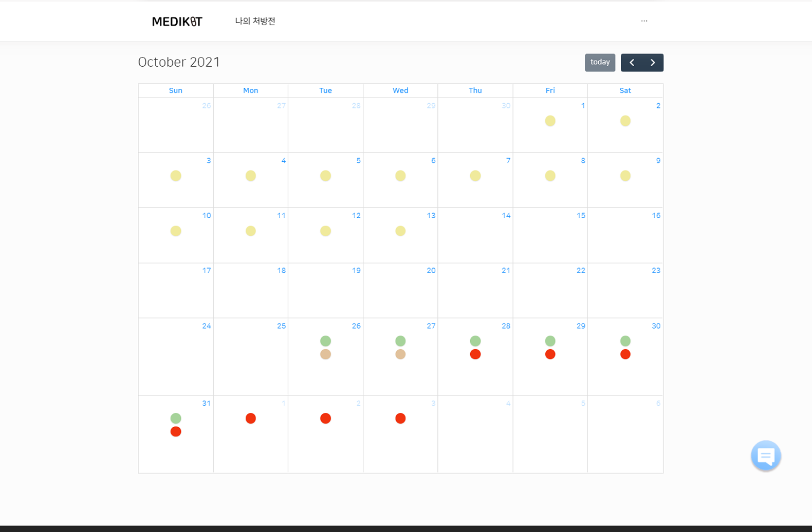Viewport: 812px width, 532px height.
Task: Click the Sun column header
Action: (x=176, y=90)
